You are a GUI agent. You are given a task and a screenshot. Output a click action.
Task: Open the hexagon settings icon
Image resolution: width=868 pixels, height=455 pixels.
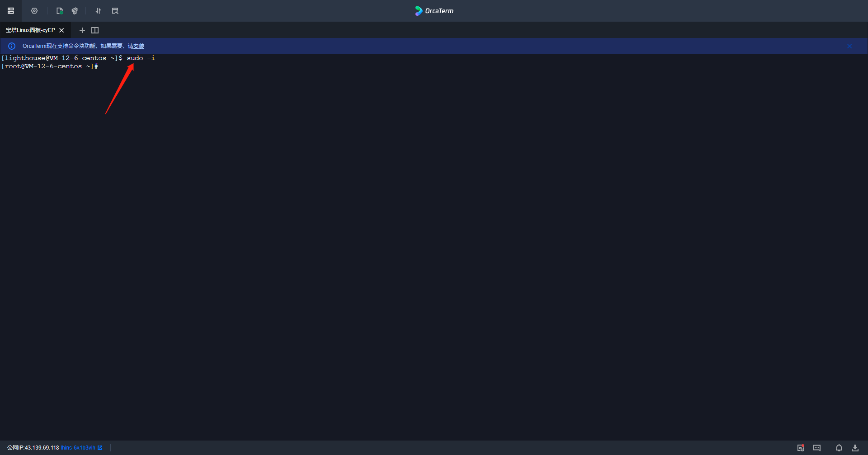(x=34, y=11)
